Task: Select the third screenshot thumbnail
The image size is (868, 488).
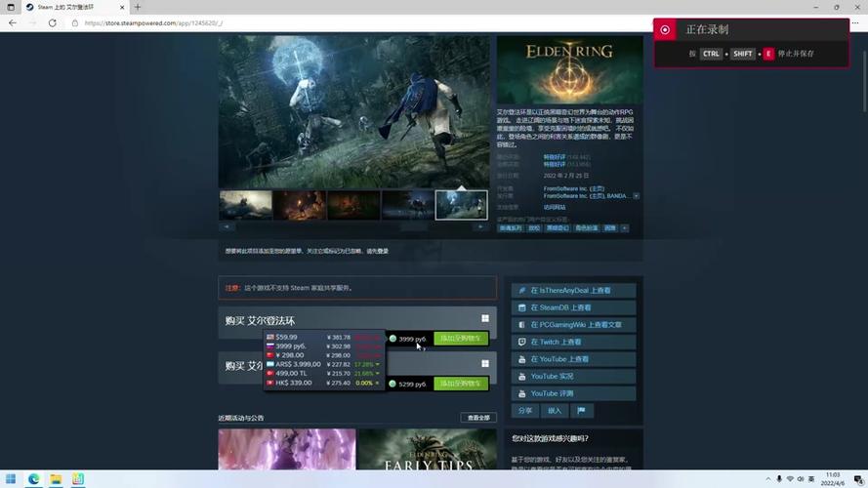Action: pos(353,205)
